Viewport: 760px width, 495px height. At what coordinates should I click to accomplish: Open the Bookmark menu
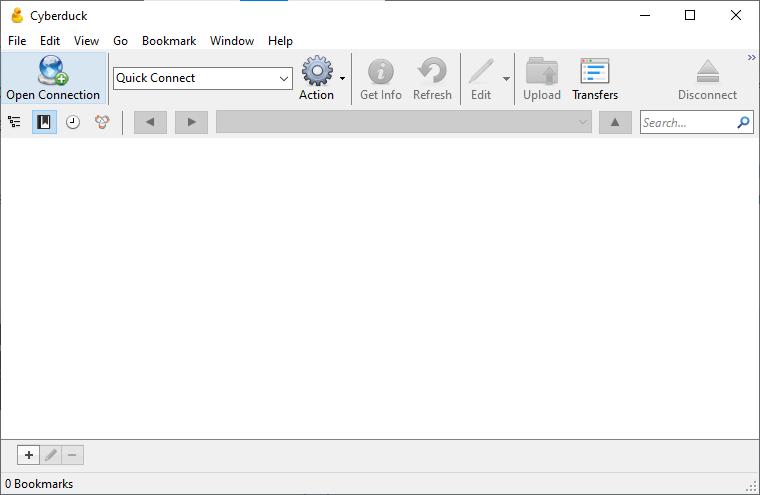coord(169,41)
